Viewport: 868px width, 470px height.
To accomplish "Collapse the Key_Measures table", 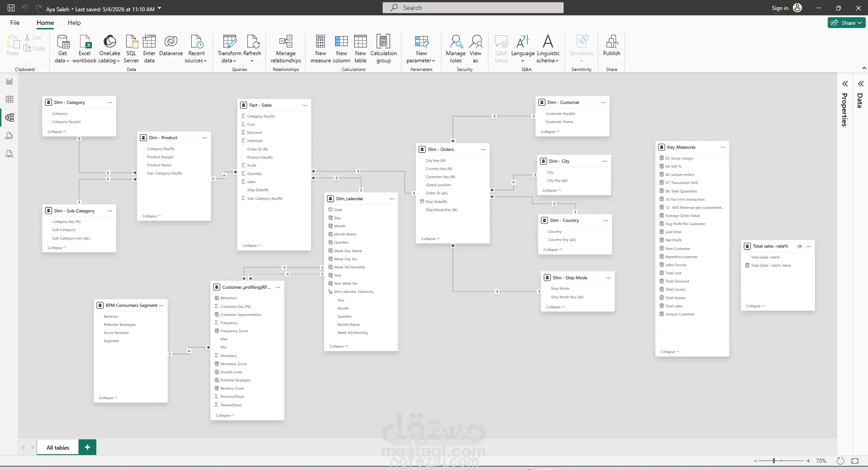I will click(x=670, y=352).
